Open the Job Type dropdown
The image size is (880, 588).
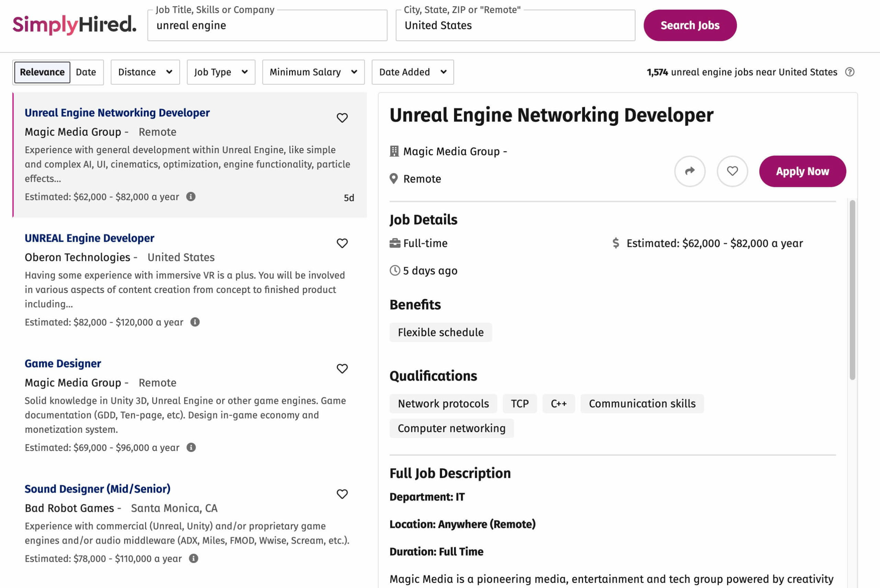tap(221, 72)
